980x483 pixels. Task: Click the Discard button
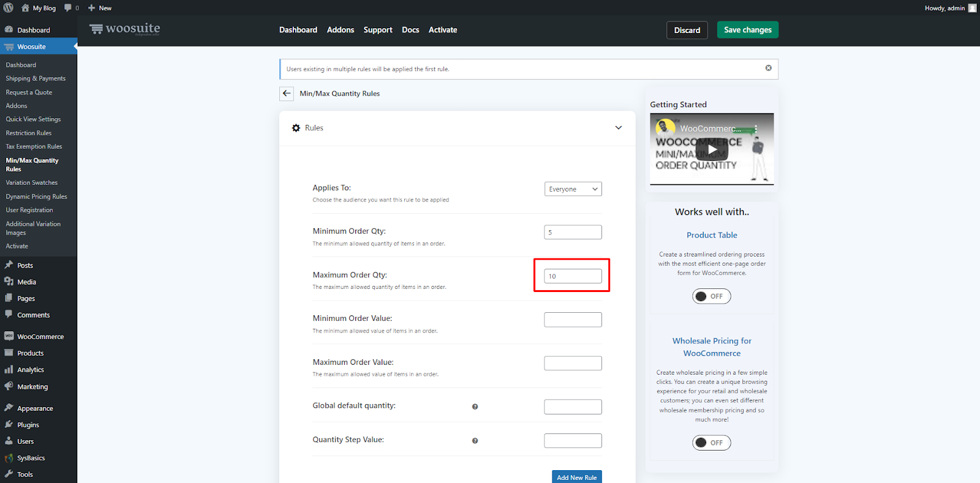[687, 30]
